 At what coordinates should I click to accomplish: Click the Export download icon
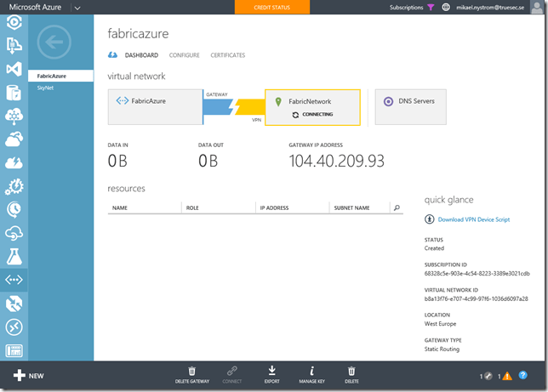coord(272,371)
